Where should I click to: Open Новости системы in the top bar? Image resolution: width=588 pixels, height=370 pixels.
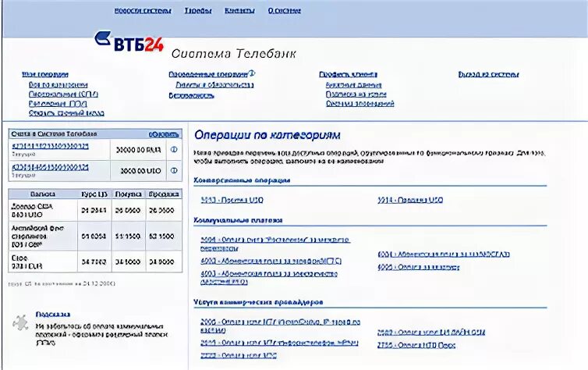pos(143,10)
